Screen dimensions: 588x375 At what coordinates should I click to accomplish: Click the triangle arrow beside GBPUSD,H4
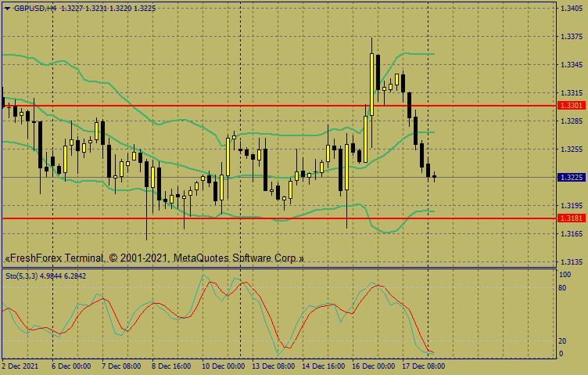7,8
